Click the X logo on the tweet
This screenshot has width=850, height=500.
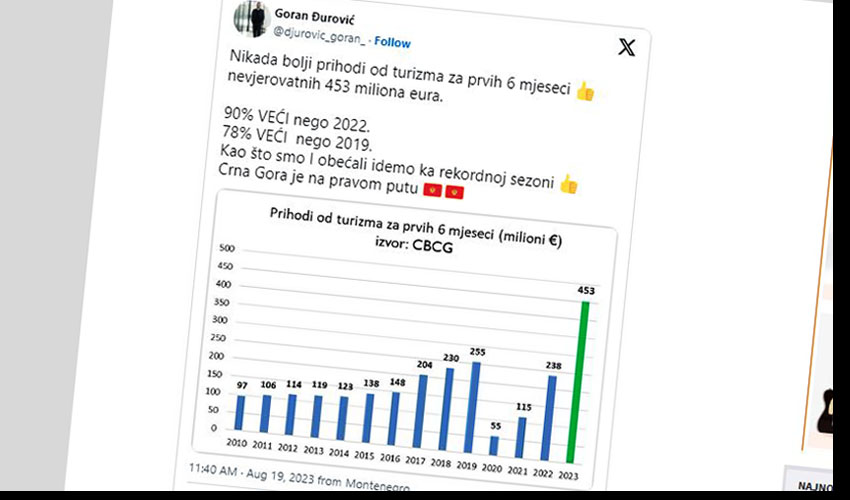(x=626, y=48)
